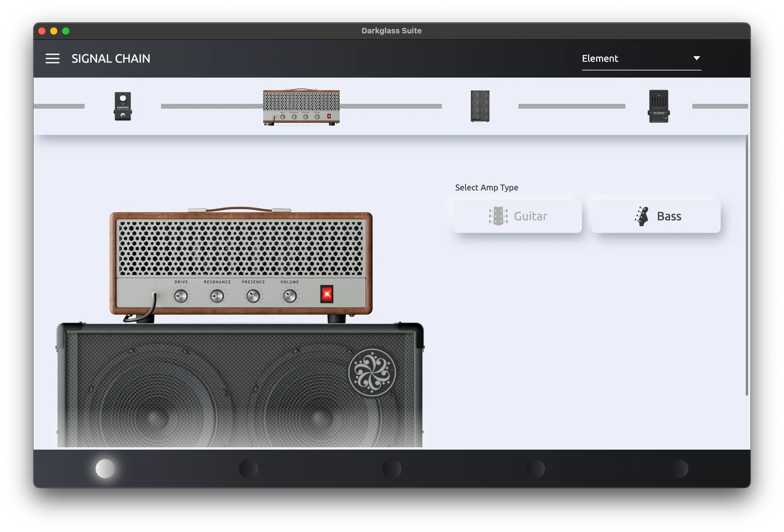Click the RESONANCE knob on amp

click(217, 296)
